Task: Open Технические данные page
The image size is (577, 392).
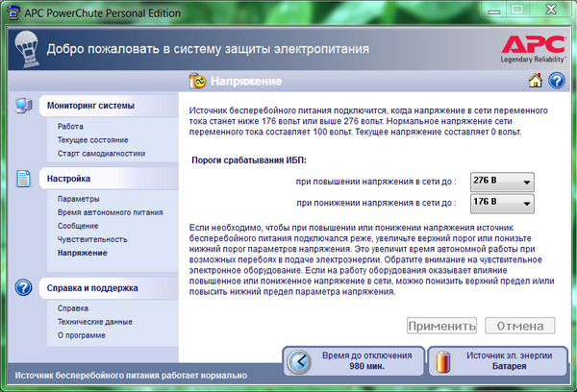Action: pos(95,322)
